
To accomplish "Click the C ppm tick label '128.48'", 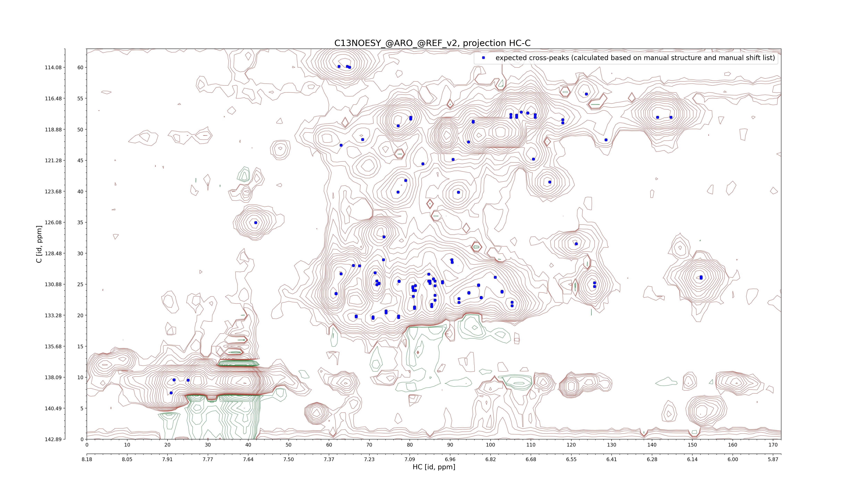I will coord(53,253).
